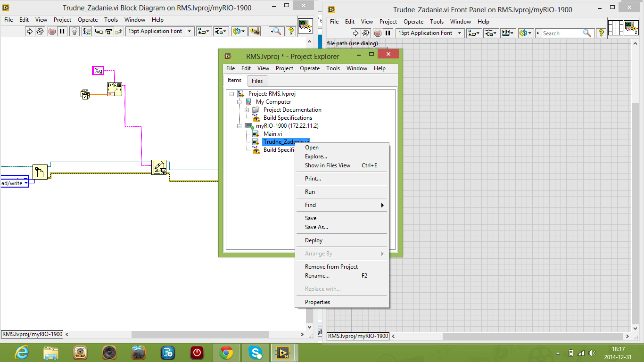Open File Explorer from taskbar
This screenshot has height=362, width=644.
(51, 352)
